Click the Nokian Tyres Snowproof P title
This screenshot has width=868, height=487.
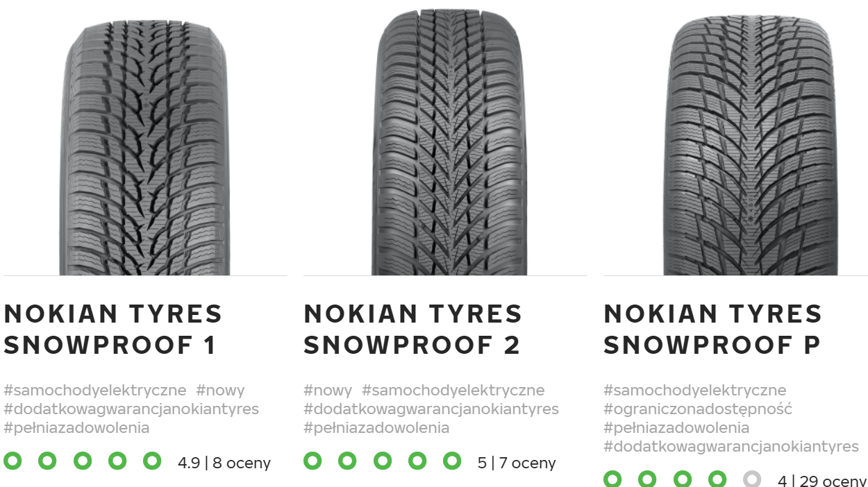click(x=712, y=329)
